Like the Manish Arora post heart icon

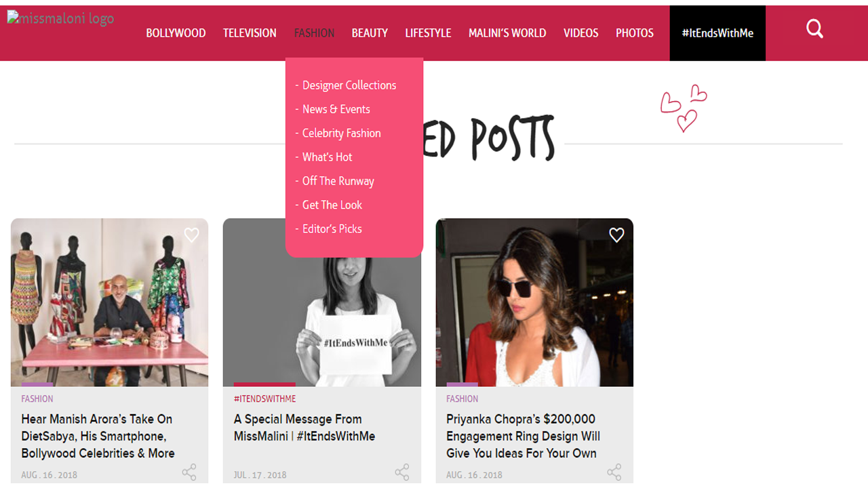[x=192, y=235]
